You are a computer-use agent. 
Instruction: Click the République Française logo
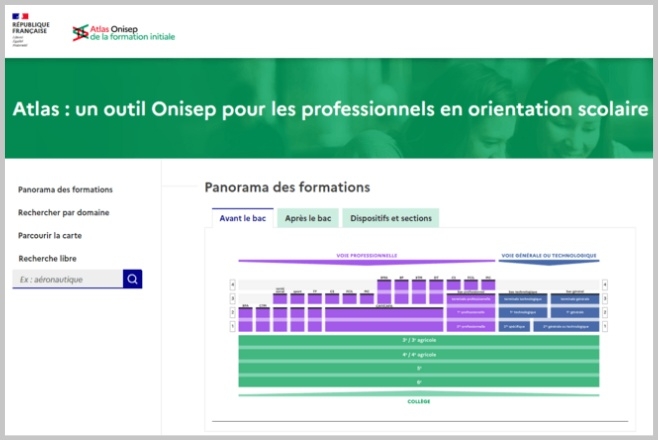[x=35, y=31]
